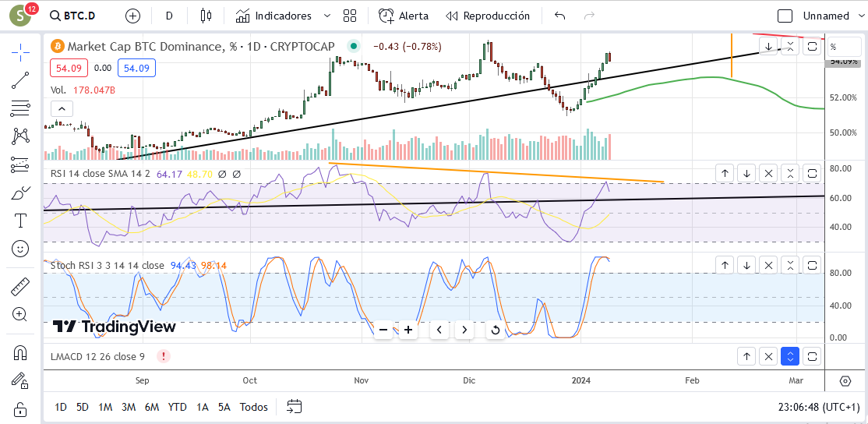Open the Unnamed layout dropdown
This screenshot has width=868, height=424.
coord(832,16)
